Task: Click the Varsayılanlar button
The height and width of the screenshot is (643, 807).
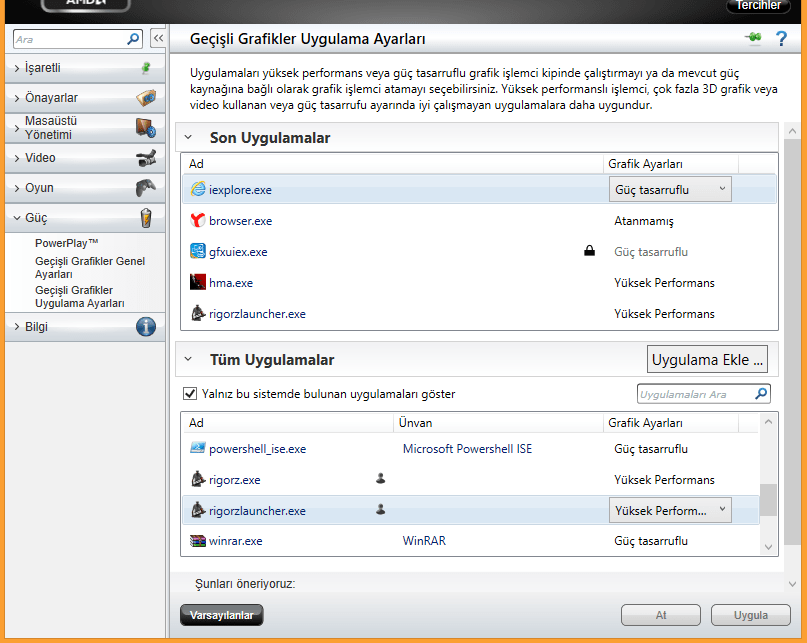Action: 222,615
